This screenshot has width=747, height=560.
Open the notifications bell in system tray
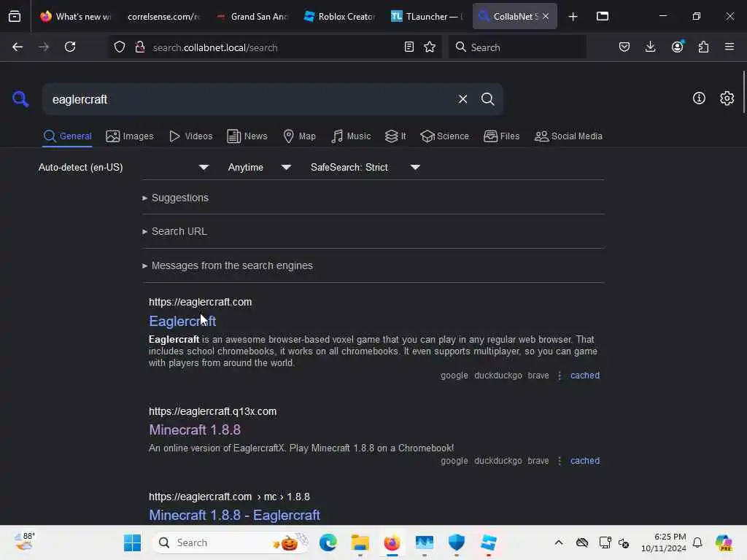pyautogui.click(x=697, y=542)
